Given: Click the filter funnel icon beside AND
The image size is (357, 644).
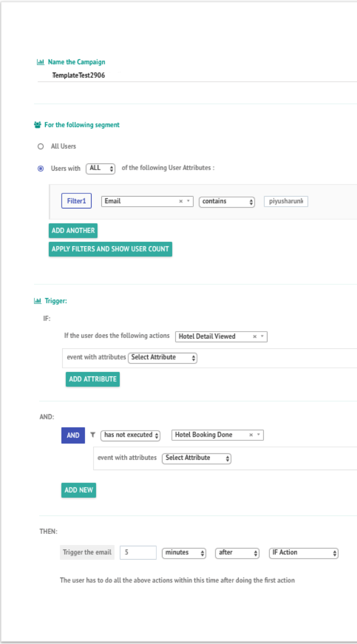Looking at the screenshot, I should point(93,435).
